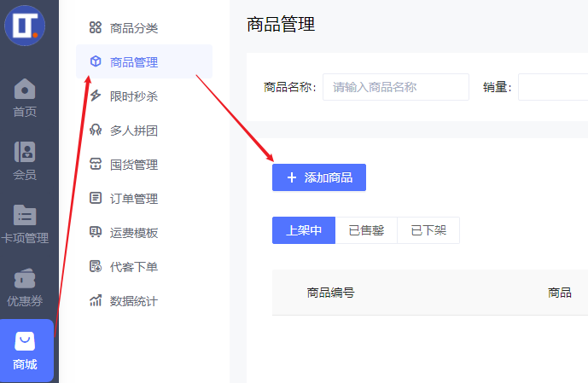Open 数据统计 menu item

(x=144, y=300)
